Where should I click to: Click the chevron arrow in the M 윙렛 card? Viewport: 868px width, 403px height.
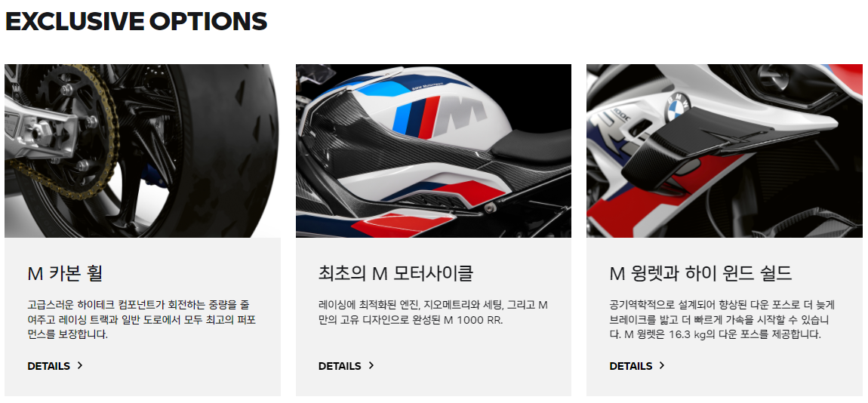click(662, 365)
